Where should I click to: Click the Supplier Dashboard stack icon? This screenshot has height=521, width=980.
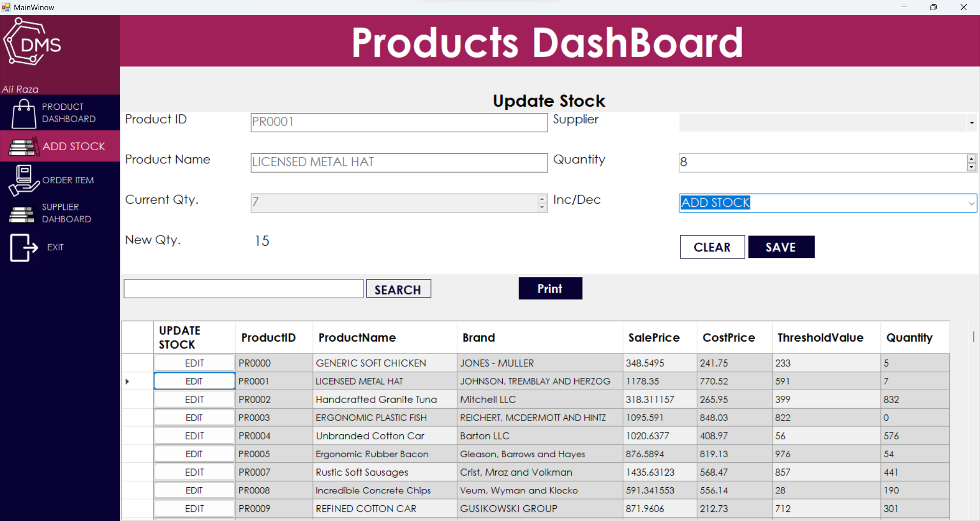(22, 214)
